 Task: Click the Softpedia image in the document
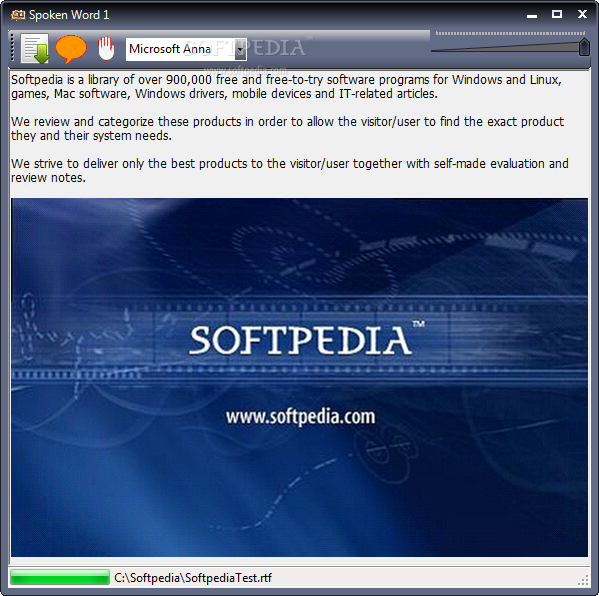[x=299, y=377]
